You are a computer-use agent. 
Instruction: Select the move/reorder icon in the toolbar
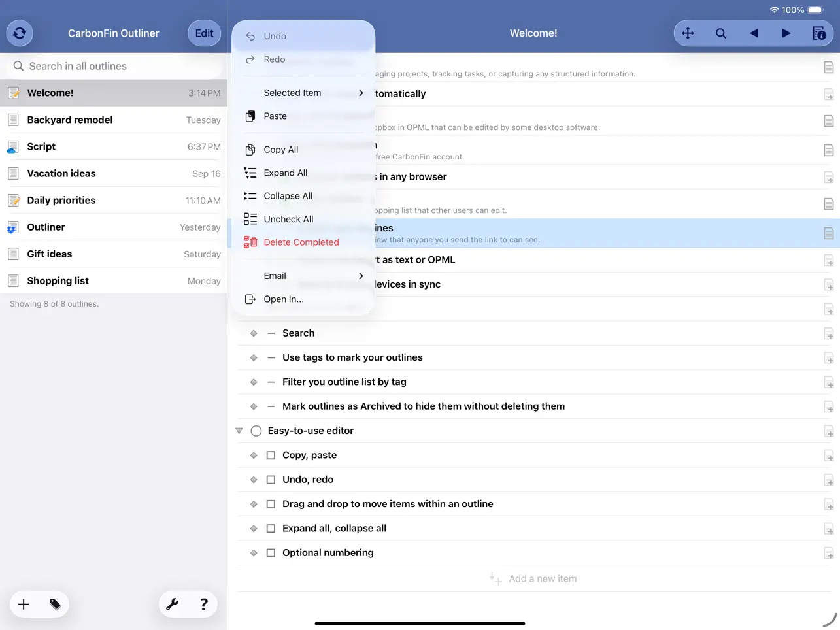point(688,33)
